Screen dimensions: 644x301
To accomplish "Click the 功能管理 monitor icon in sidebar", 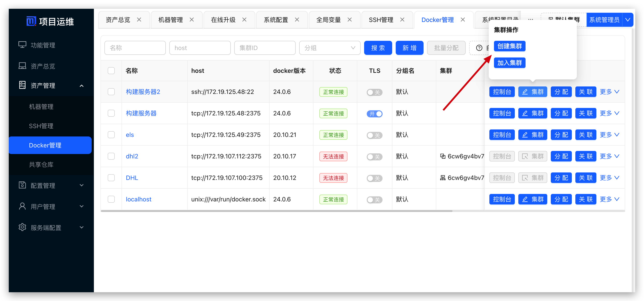I will [22, 45].
